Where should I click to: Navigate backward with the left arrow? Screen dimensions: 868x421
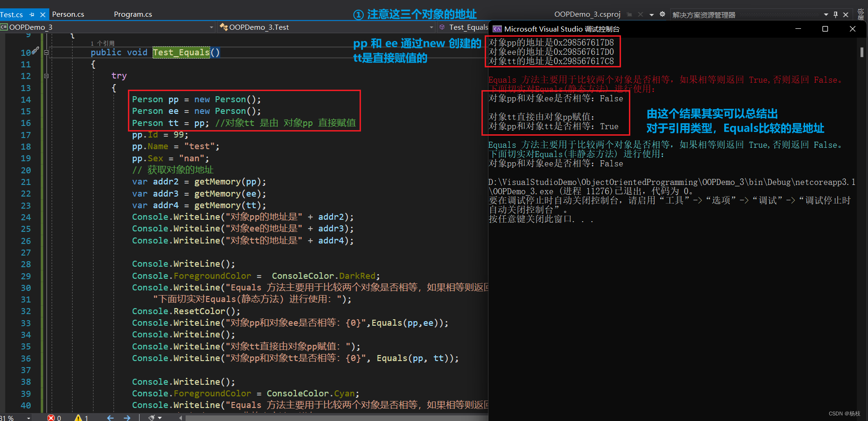tap(110, 418)
